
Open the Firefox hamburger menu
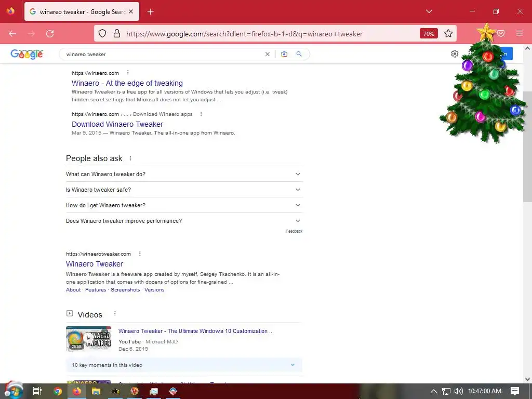click(x=520, y=34)
